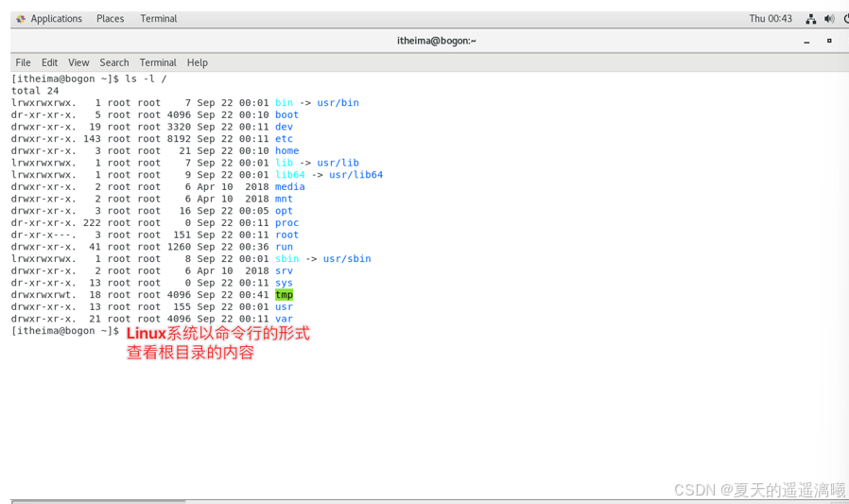Maximize the terminal window
Viewport: 849px width, 504px height.
coord(829,41)
